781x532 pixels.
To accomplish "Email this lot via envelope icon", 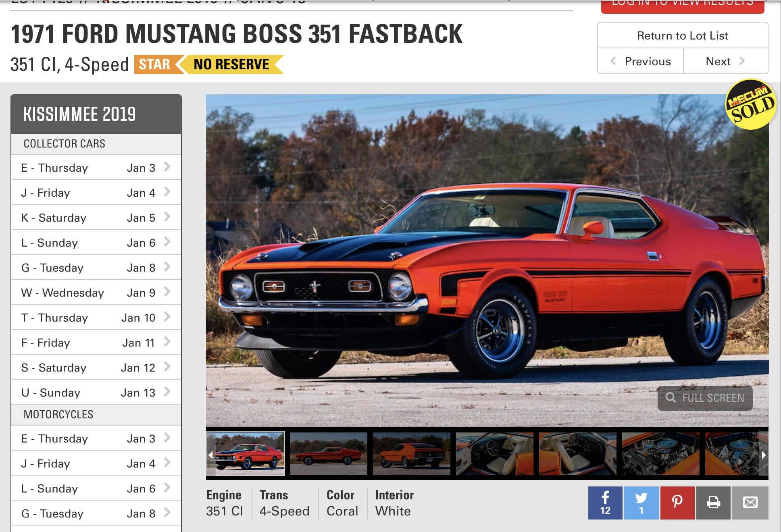I will pyautogui.click(x=750, y=503).
